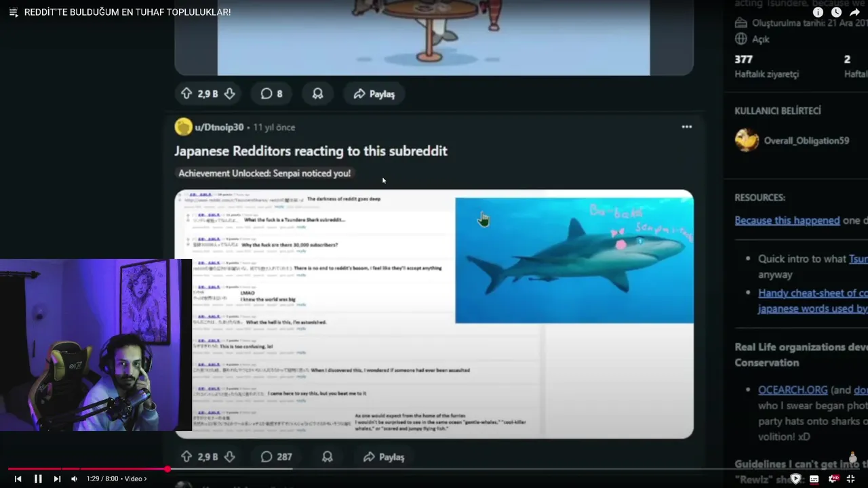Click the '11 yıl önce' post timestamp
This screenshot has width=868, height=488.
274,127
